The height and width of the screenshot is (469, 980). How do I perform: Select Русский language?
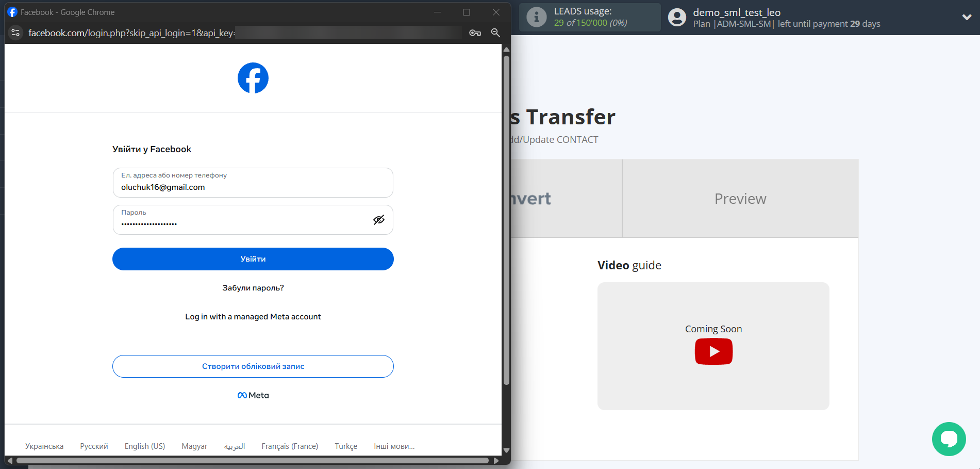click(94, 446)
